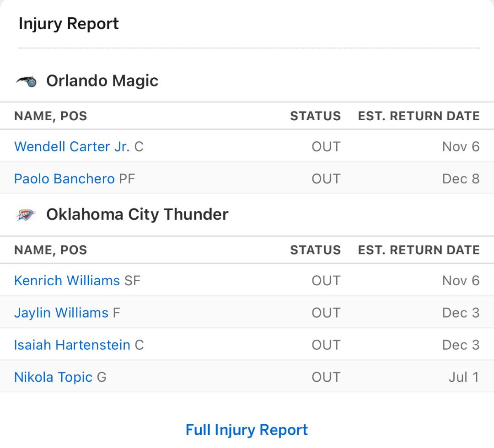Click Paolo Banchero's Dec 8 return date
This screenshot has height=448, width=494.
(x=461, y=179)
